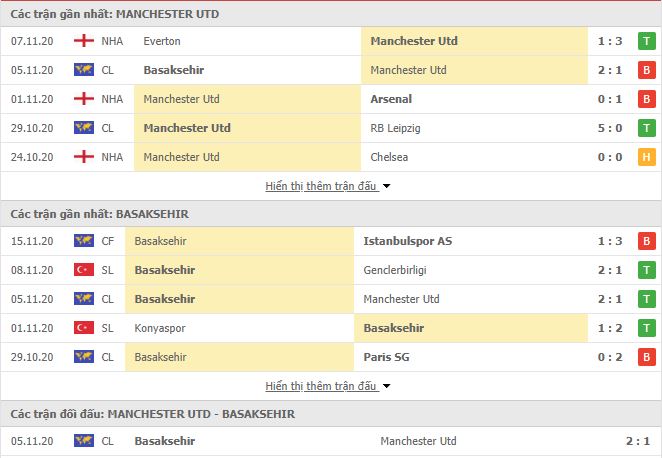Click 'Hiển thị thêm trận đấu' under Manchester Utd
This screenshot has width=662, height=458.
point(320,186)
